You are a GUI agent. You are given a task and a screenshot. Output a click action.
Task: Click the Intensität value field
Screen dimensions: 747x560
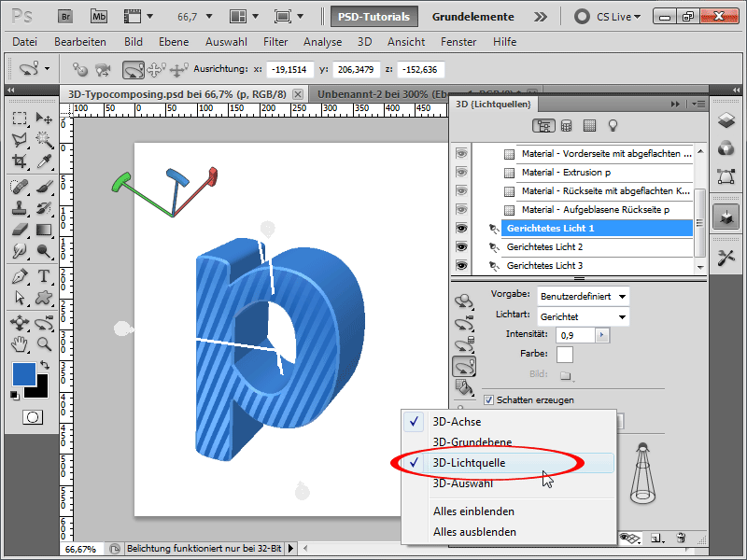tap(575, 335)
